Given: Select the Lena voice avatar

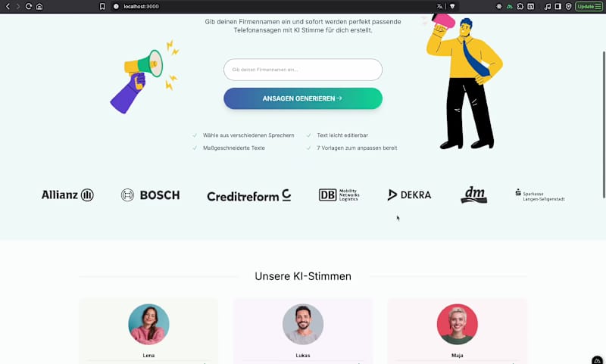Looking at the screenshot, I should click(x=148, y=324).
